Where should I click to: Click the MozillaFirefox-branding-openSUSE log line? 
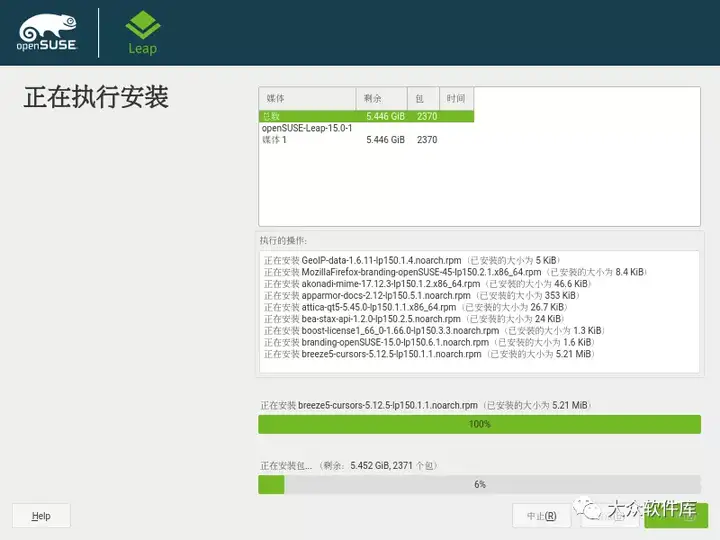point(455,272)
